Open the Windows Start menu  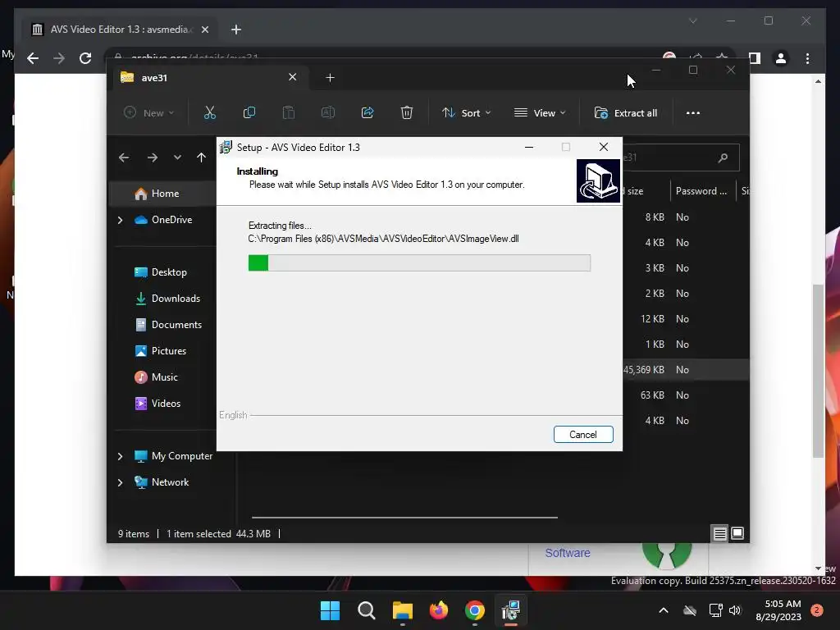[330, 610]
